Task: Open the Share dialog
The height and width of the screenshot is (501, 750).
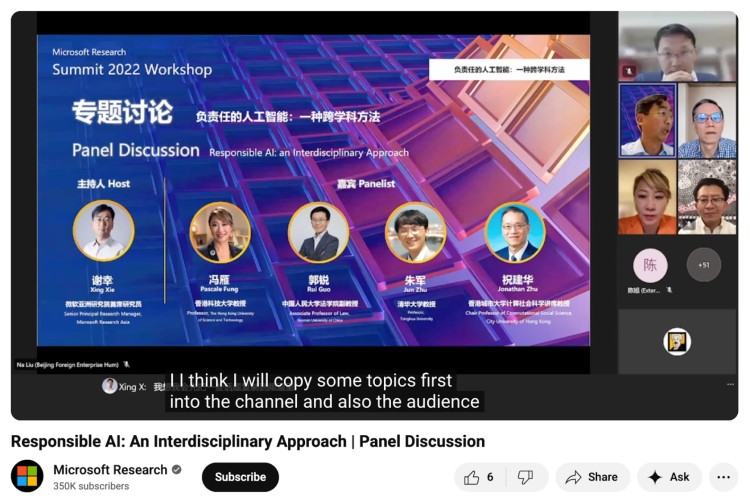Action: point(592,477)
